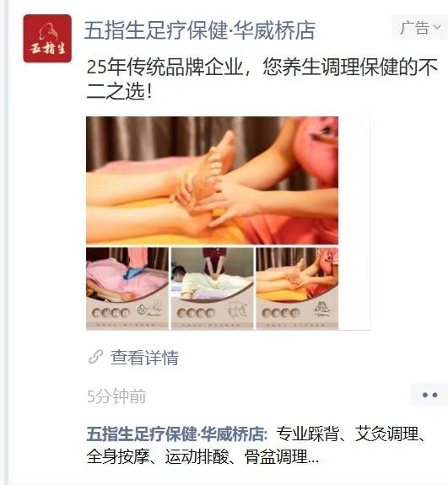Follow the 查看详情 link
Screen dimensions: 448x485
[x=144, y=358]
